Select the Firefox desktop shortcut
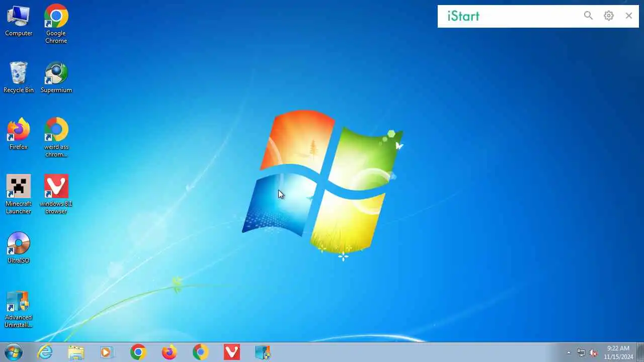This screenshot has height=362, width=644. pyautogui.click(x=19, y=135)
